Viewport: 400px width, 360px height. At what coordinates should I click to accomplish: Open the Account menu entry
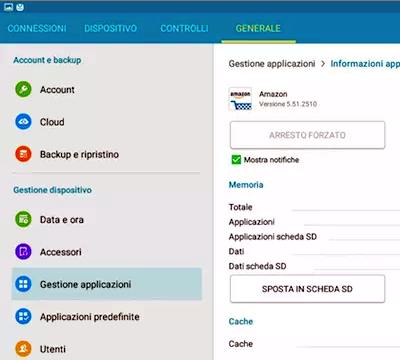[107, 89]
